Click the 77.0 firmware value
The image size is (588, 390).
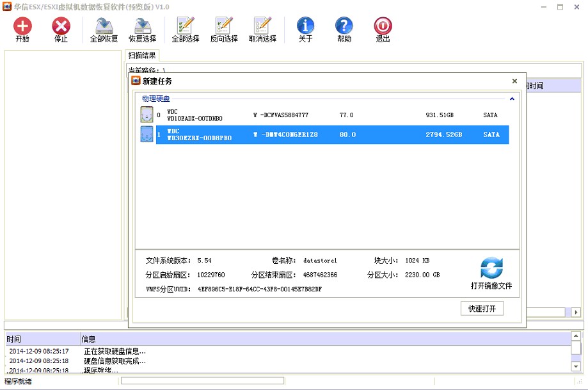347,115
